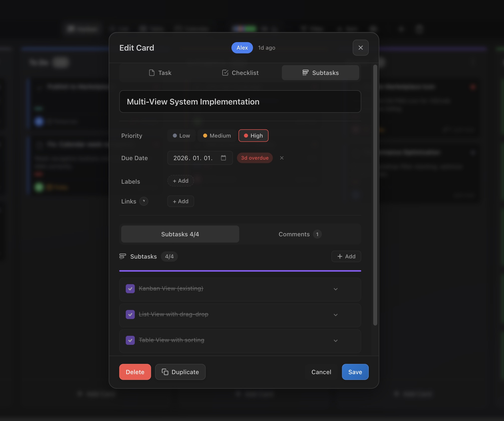Image resolution: width=504 pixels, height=421 pixels.
Task: Expand the Kanban View subtask chevron
Action: pos(335,289)
